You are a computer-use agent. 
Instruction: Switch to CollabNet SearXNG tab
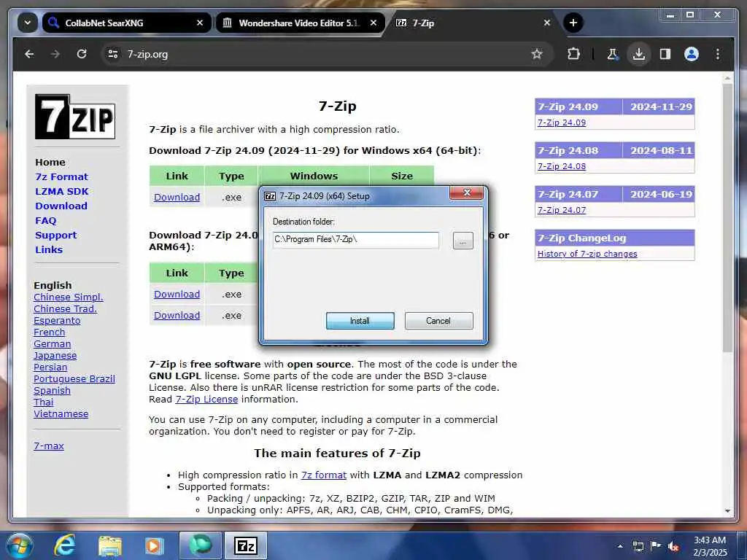[x=127, y=23]
